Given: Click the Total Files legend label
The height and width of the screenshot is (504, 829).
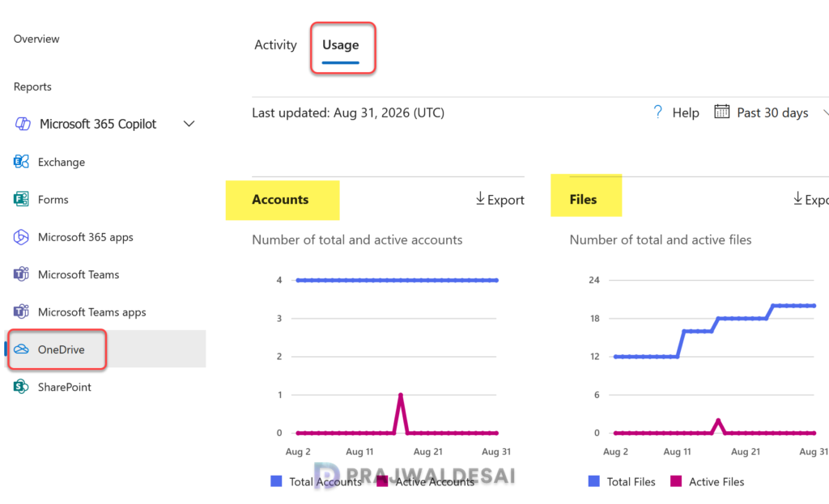Looking at the screenshot, I should [x=631, y=482].
